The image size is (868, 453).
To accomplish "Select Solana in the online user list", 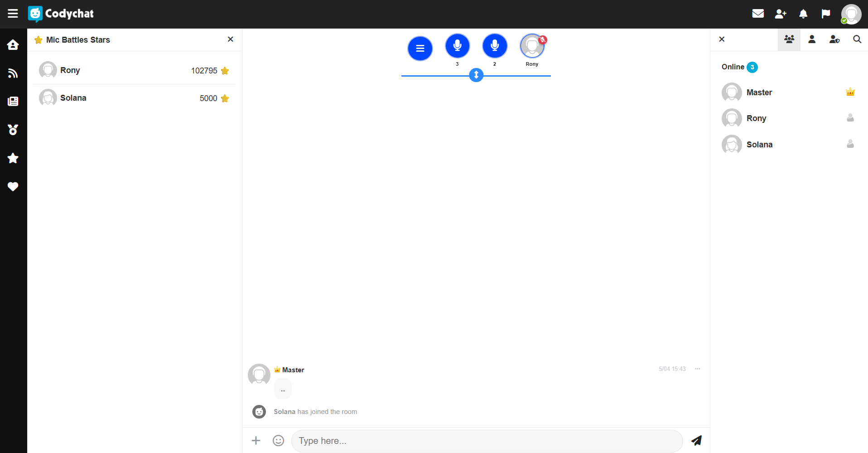I will pyautogui.click(x=759, y=145).
